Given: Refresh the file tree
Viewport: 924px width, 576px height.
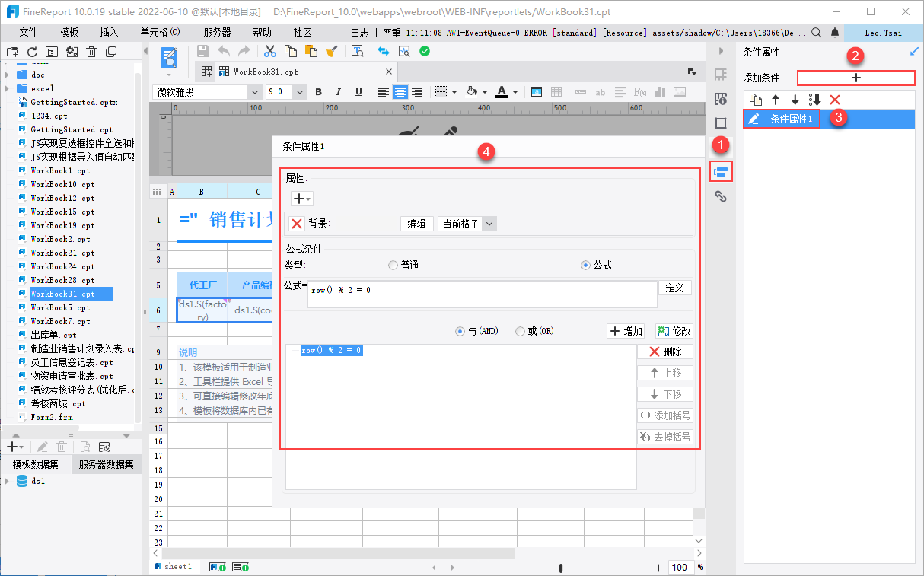Looking at the screenshot, I should pyautogui.click(x=32, y=52).
